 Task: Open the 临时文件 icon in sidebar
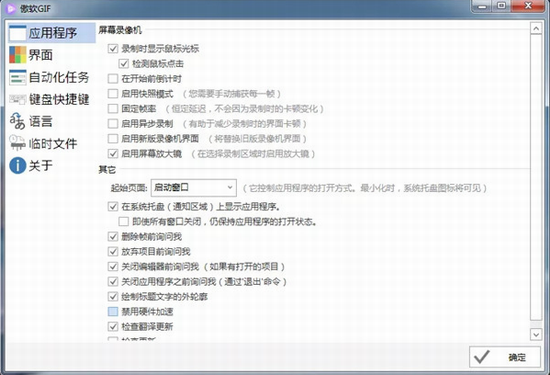pyautogui.click(x=18, y=143)
